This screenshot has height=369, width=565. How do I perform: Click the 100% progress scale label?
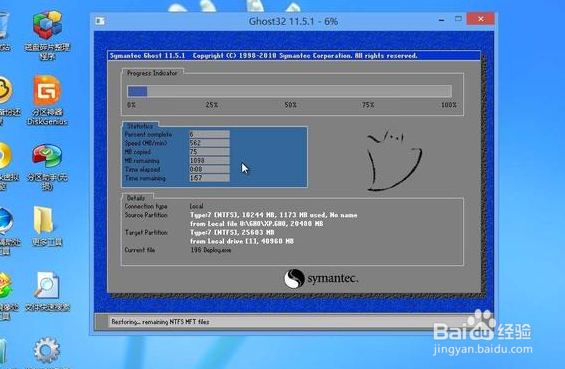pyautogui.click(x=449, y=105)
